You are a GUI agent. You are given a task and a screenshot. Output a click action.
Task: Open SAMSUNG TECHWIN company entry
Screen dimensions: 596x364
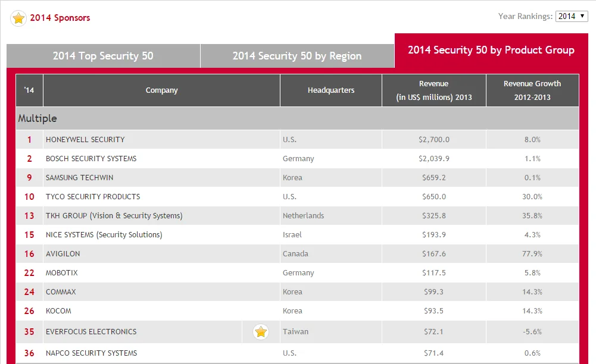(x=79, y=178)
